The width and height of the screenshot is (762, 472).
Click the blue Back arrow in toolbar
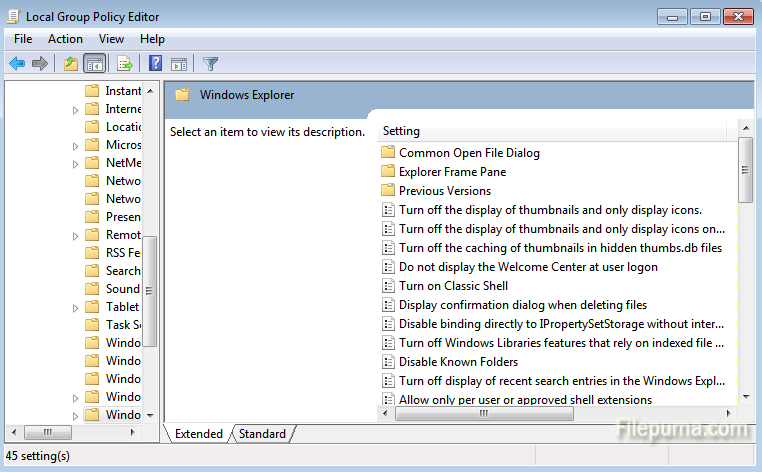[17, 64]
